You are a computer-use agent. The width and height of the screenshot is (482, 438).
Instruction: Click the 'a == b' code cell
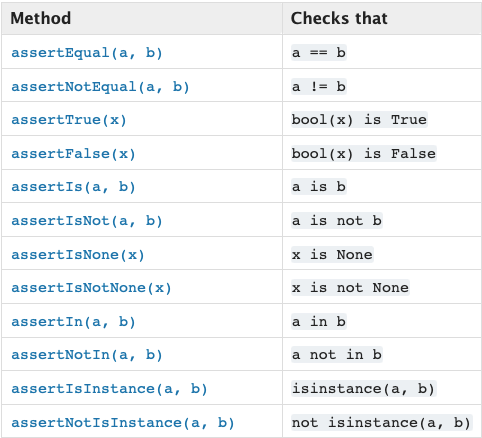click(x=319, y=53)
